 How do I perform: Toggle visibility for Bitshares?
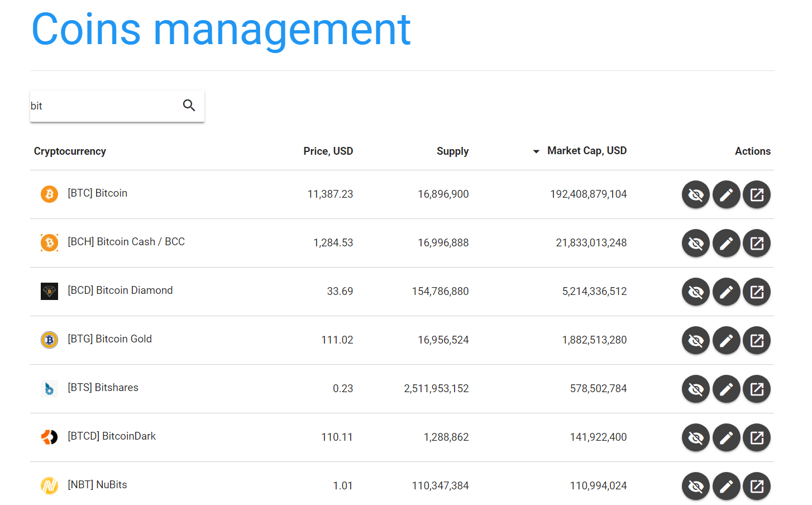696,389
